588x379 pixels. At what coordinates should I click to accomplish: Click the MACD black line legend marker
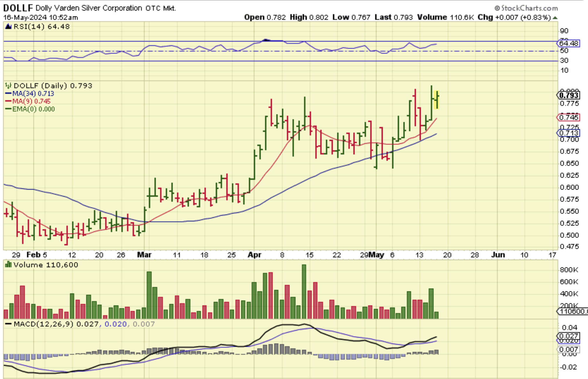pyautogui.click(x=8, y=324)
